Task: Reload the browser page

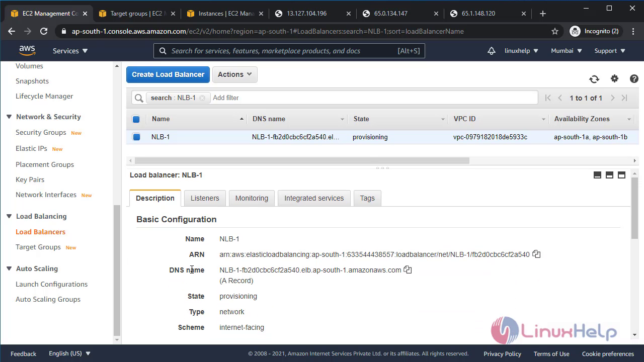Action: click(x=44, y=31)
